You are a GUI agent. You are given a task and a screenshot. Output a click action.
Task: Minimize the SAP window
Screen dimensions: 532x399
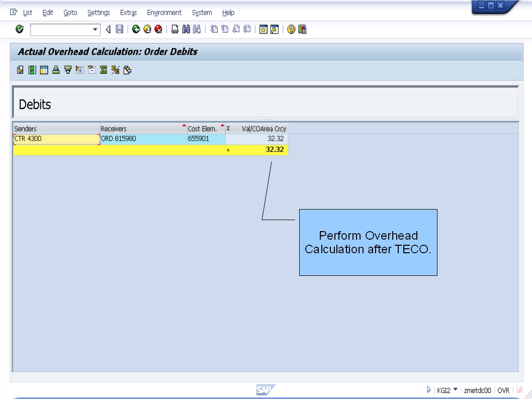(481, 6)
